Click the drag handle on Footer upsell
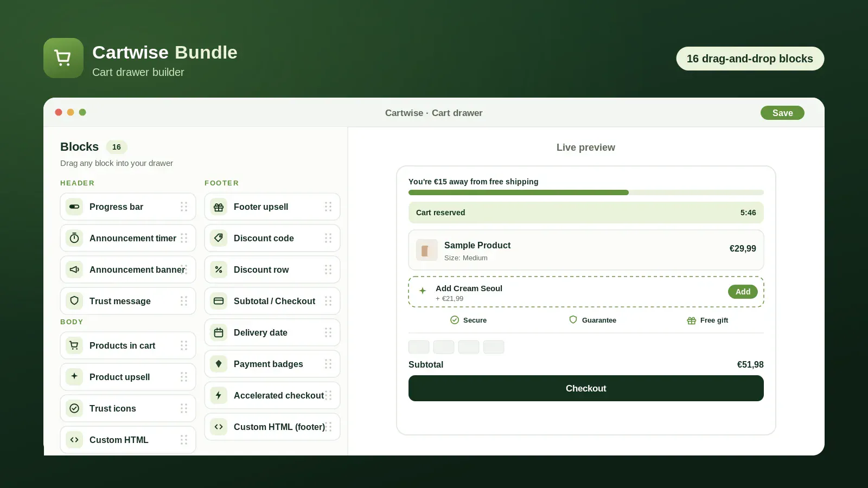 (328, 207)
